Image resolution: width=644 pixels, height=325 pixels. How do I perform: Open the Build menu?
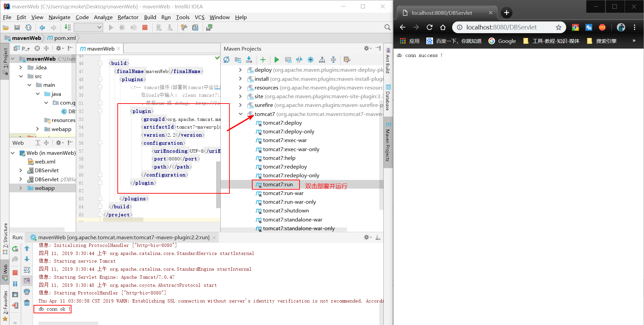(x=150, y=17)
